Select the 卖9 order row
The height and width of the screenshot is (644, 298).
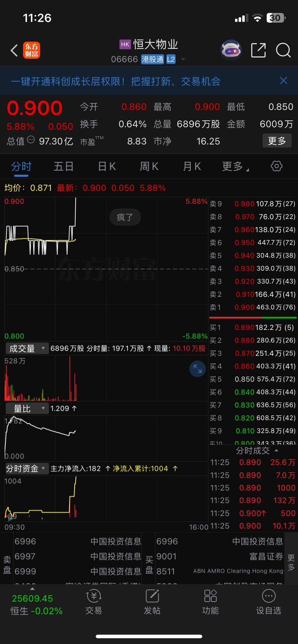tap(252, 204)
